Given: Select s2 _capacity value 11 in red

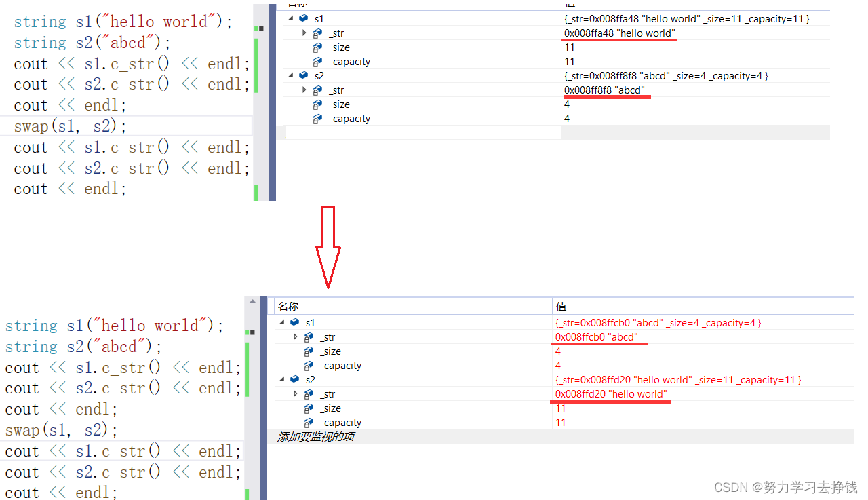Looking at the screenshot, I should coord(561,423).
